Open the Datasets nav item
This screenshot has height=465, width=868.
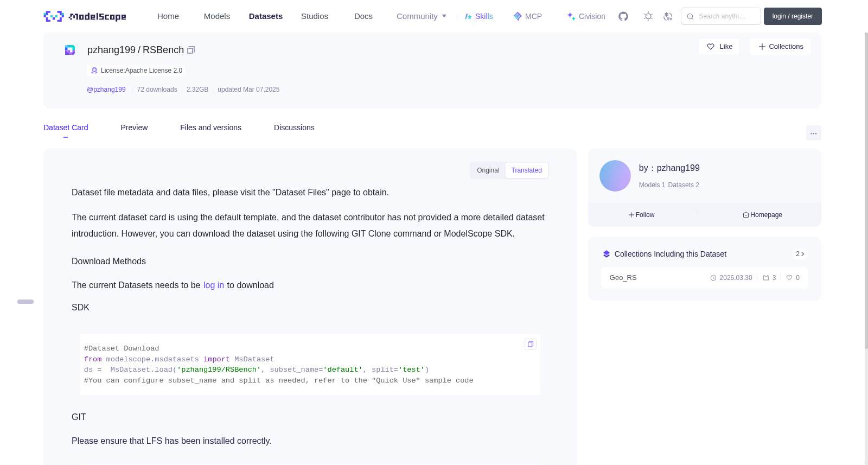pyautogui.click(x=266, y=16)
